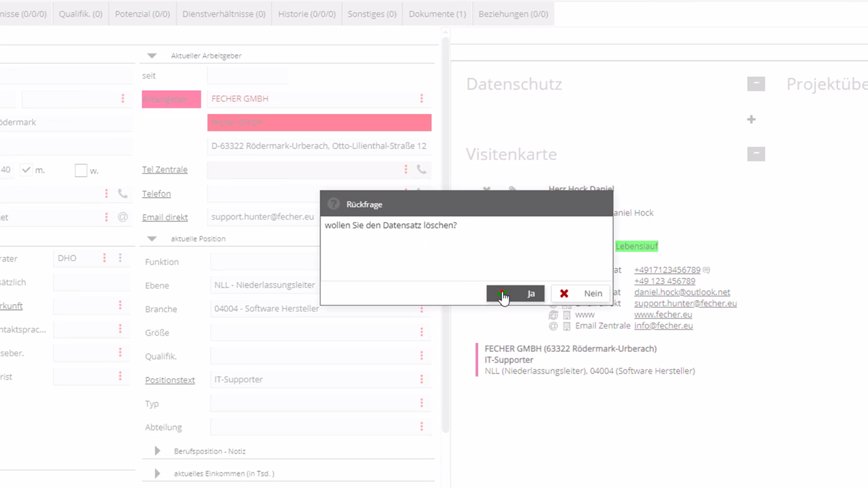868x488 pixels.
Task: Open three-dot menu in the ntaktsprac... row
Action: (120, 329)
